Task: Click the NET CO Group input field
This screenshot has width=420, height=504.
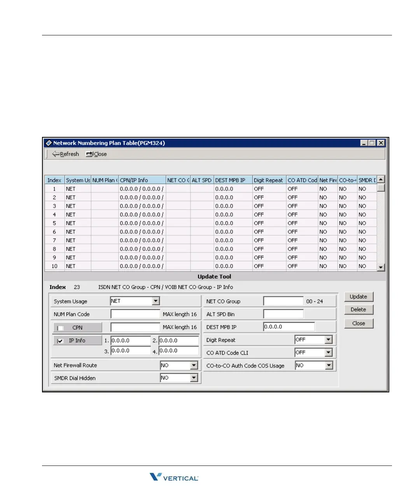Action: point(283,301)
